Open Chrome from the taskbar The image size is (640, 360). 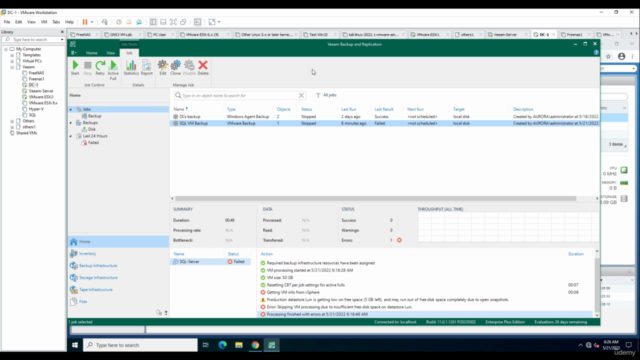coord(255,345)
